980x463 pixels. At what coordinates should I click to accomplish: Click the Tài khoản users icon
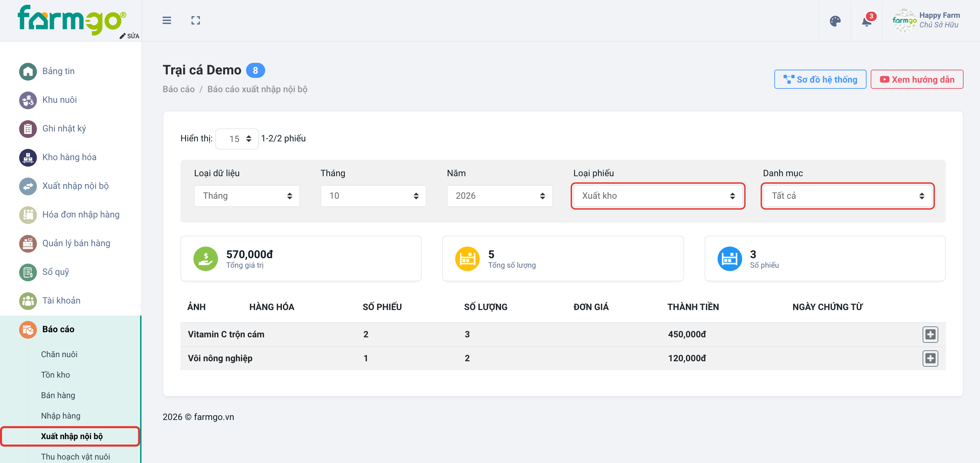pos(28,301)
